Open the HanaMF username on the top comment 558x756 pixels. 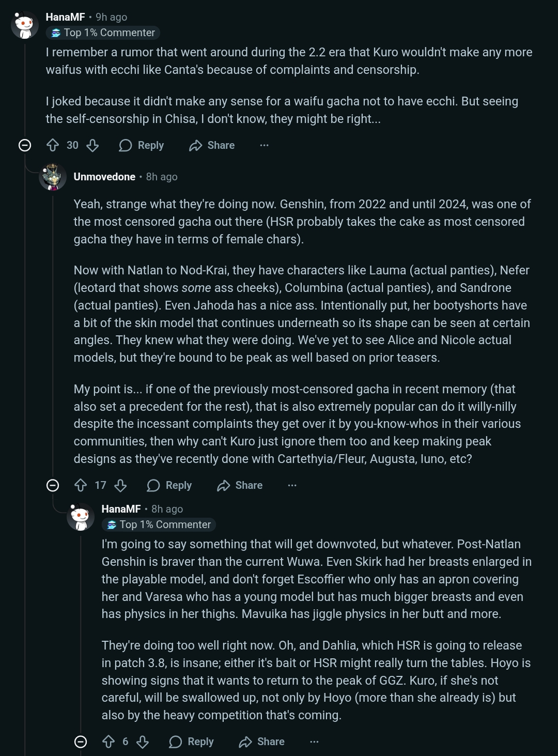(x=65, y=17)
